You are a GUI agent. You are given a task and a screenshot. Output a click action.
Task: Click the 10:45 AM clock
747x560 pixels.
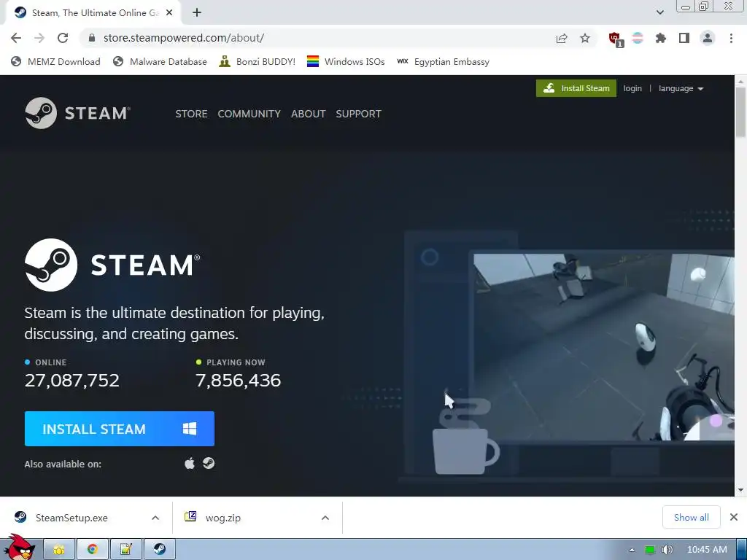click(707, 550)
